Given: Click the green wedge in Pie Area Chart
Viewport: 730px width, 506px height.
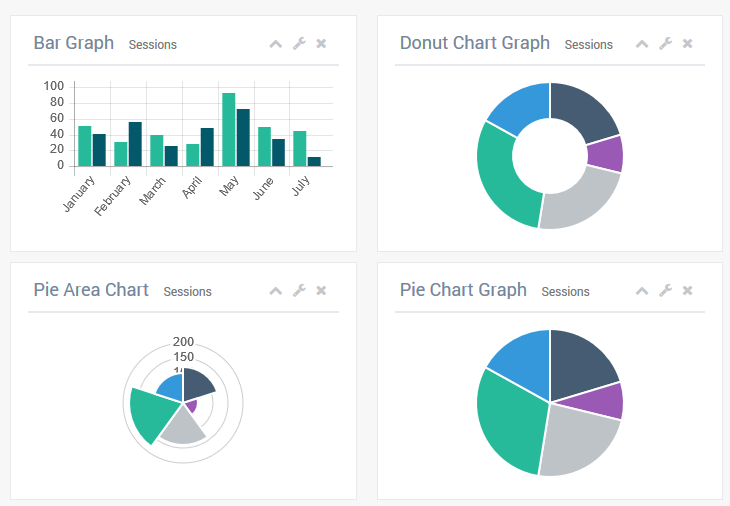Looking at the screenshot, I should (150, 413).
